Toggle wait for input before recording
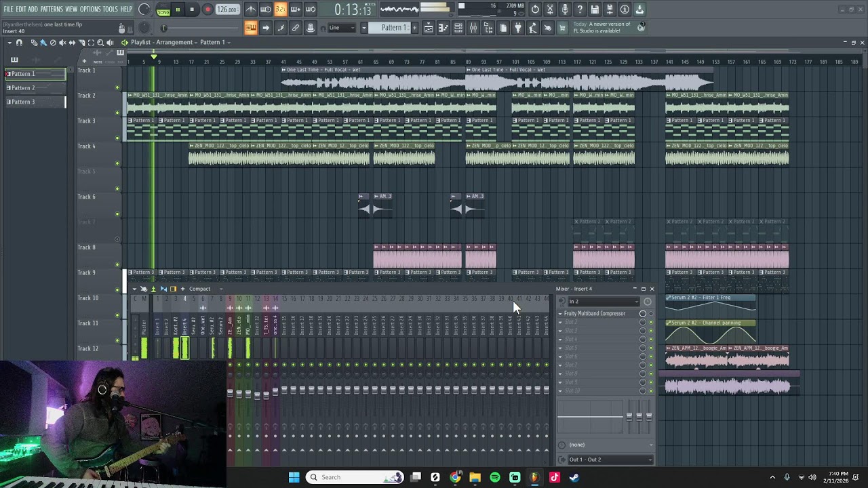This screenshot has height=488, width=868. pos(266,9)
